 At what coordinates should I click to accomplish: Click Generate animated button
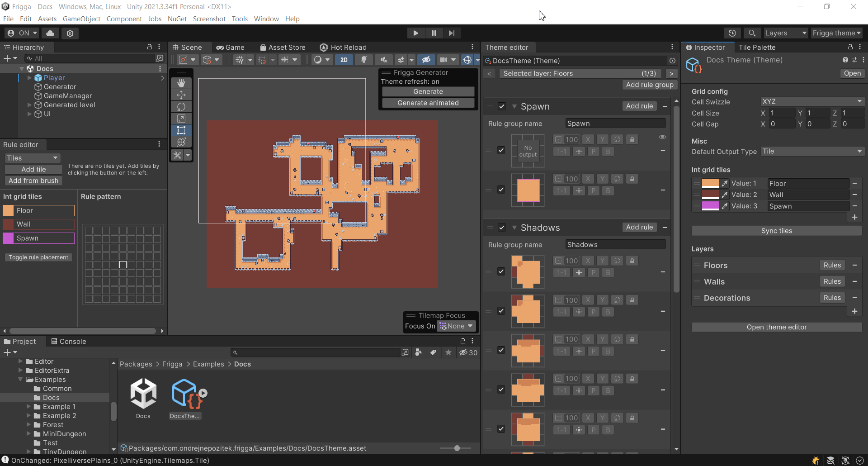pyautogui.click(x=428, y=103)
